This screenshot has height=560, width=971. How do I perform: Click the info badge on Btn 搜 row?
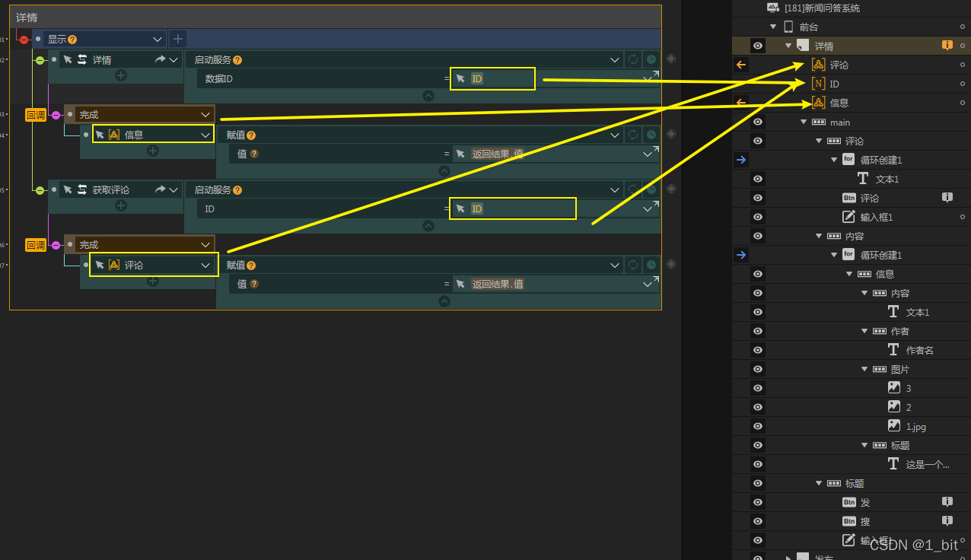(x=947, y=520)
